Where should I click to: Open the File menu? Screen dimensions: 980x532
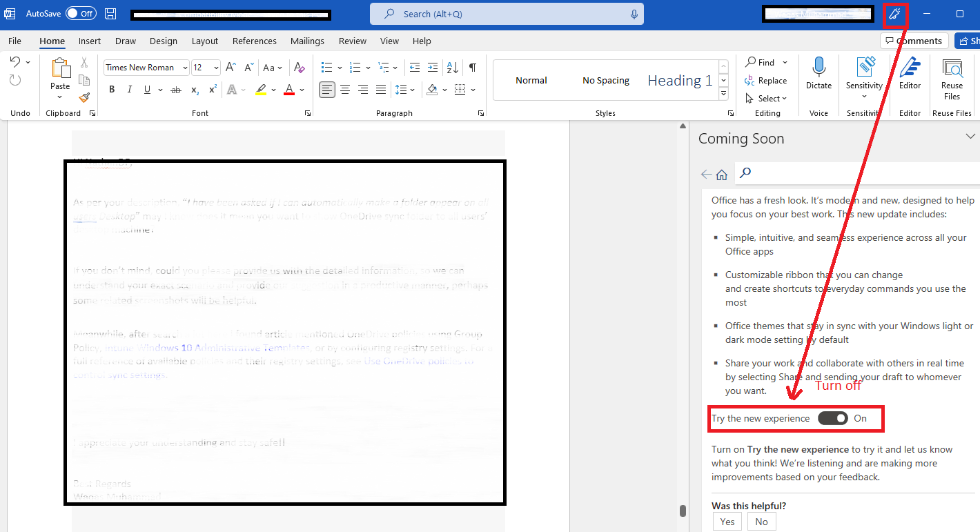click(x=14, y=41)
